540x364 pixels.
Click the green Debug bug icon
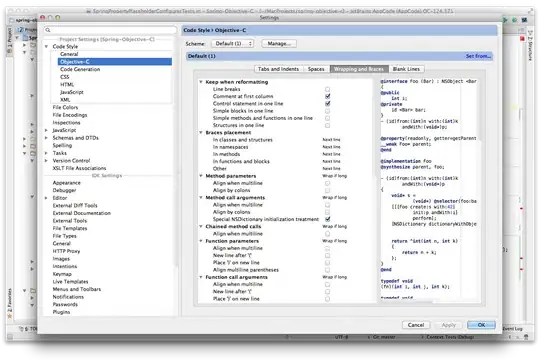(x=515, y=20)
